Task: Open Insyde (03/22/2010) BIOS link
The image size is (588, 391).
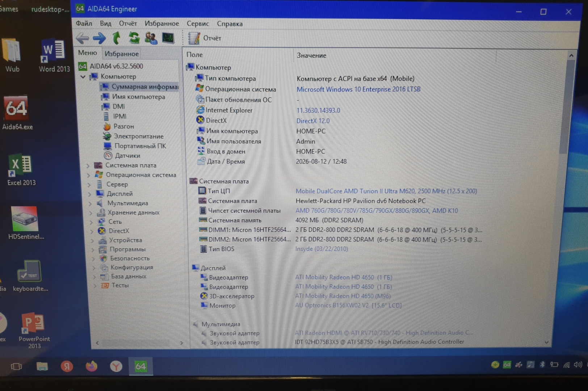Action: (x=322, y=249)
